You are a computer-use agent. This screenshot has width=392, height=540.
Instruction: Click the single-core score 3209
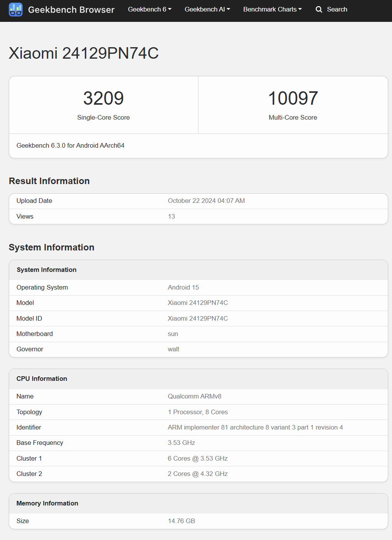click(x=103, y=98)
